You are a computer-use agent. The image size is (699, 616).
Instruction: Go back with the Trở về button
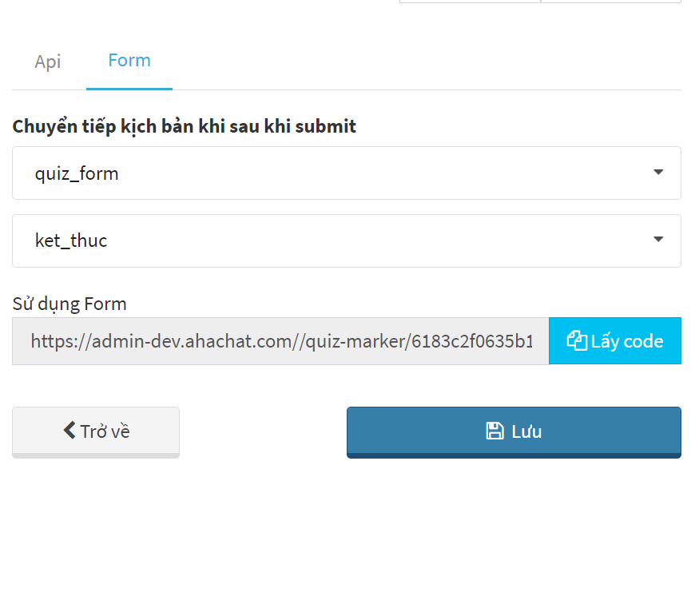[x=96, y=432]
